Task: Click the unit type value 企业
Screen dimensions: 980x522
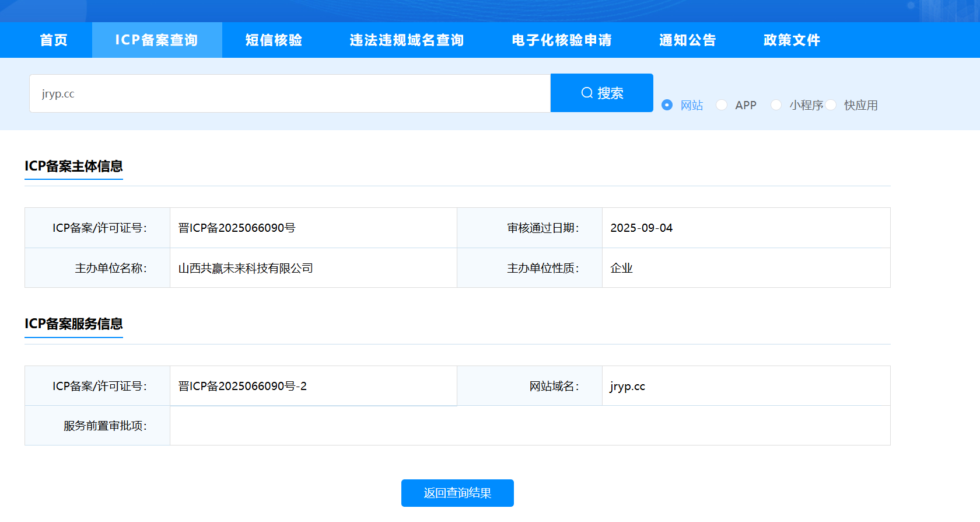Action: coord(621,268)
